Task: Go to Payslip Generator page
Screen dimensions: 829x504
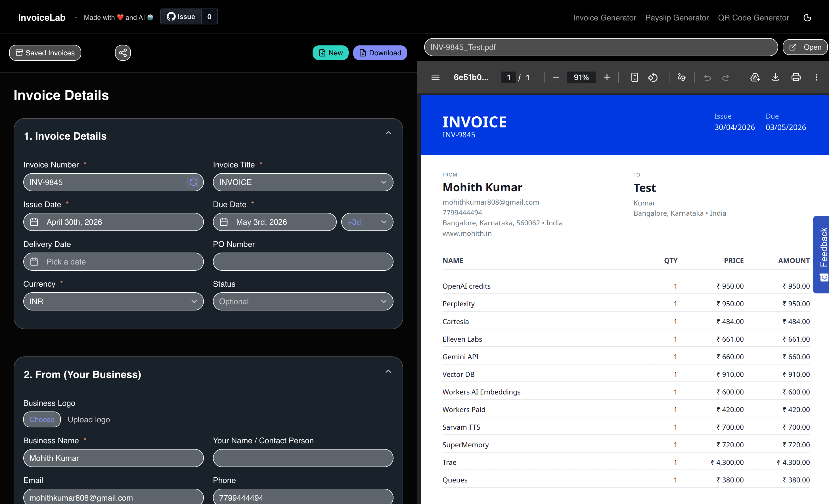Action: [x=677, y=18]
